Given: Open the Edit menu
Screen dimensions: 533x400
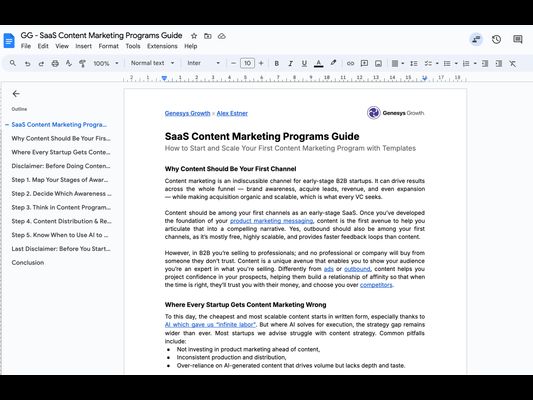Looking at the screenshot, I should (x=43, y=46).
